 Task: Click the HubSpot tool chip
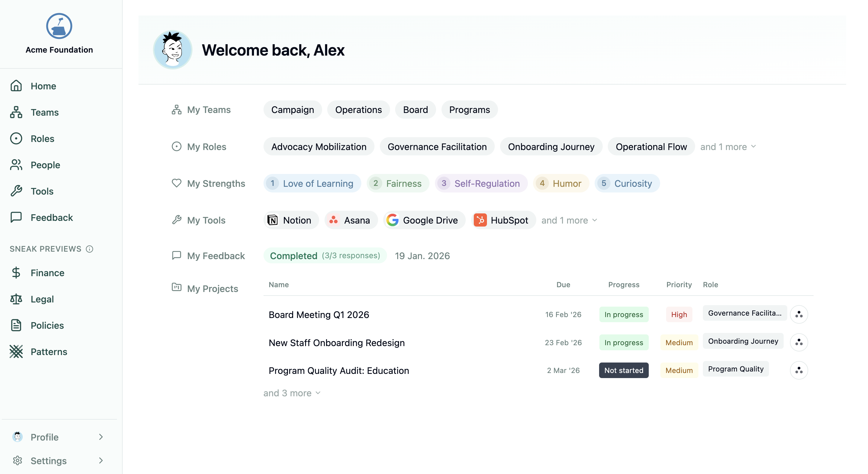click(x=502, y=220)
